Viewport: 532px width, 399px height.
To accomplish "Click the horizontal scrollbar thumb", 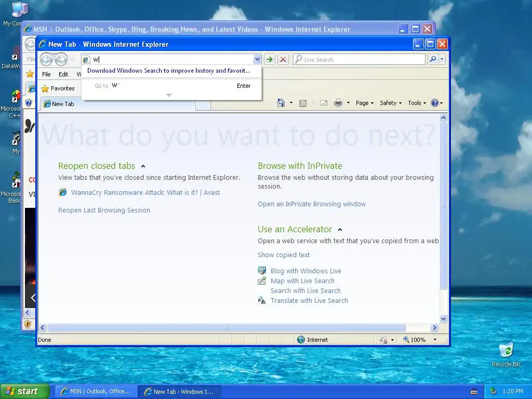I will click(227, 327).
